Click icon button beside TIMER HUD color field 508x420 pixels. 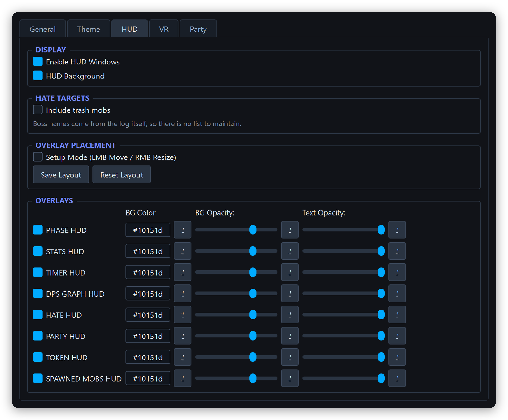[183, 272]
